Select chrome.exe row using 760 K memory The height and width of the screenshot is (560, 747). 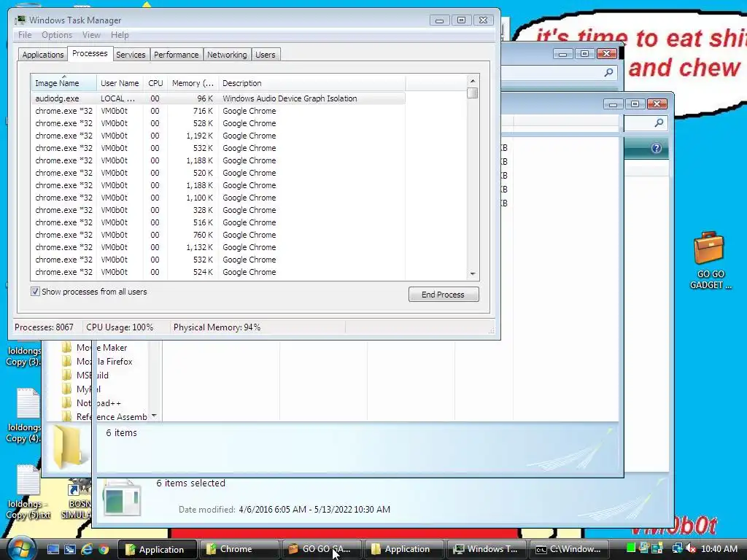[218, 235]
